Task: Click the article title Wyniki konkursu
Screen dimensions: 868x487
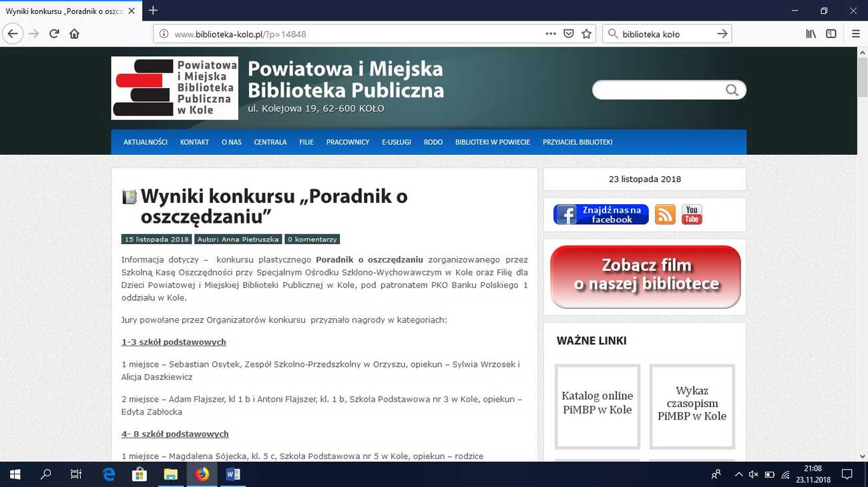Action: [274, 206]
